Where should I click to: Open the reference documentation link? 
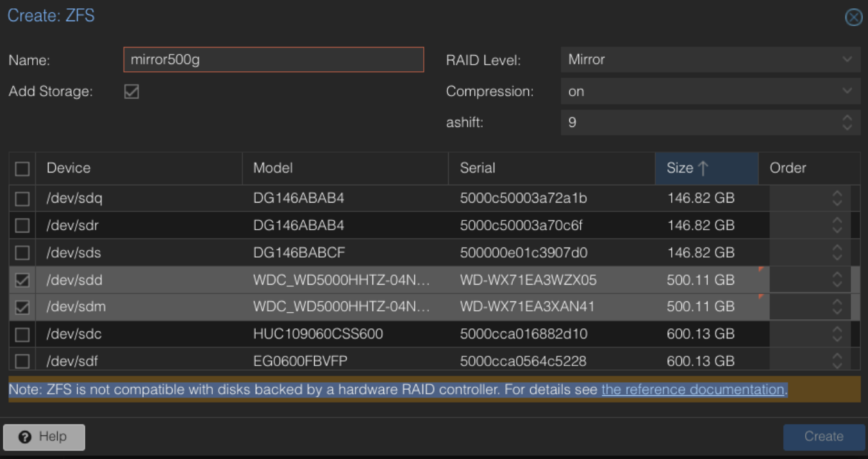(x=693, y=390)
